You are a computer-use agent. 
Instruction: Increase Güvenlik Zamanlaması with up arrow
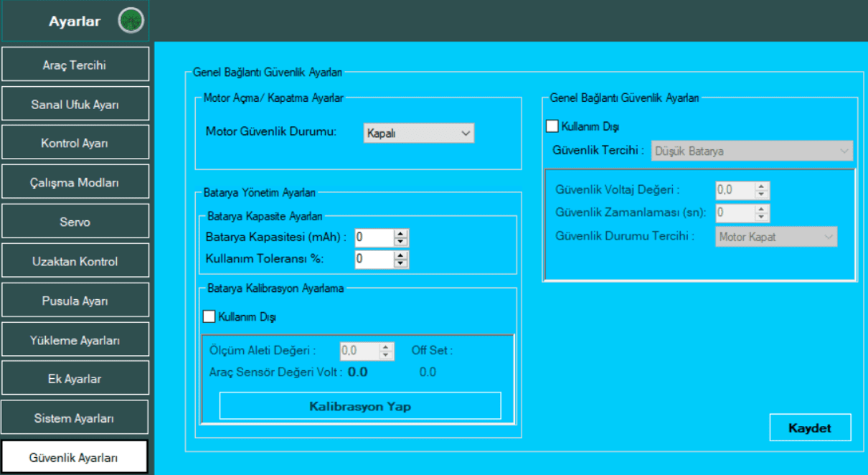point(763,209)
